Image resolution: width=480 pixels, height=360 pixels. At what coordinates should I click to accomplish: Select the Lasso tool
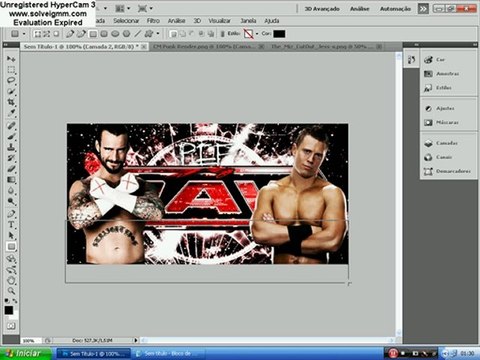(x=11, y=80)
